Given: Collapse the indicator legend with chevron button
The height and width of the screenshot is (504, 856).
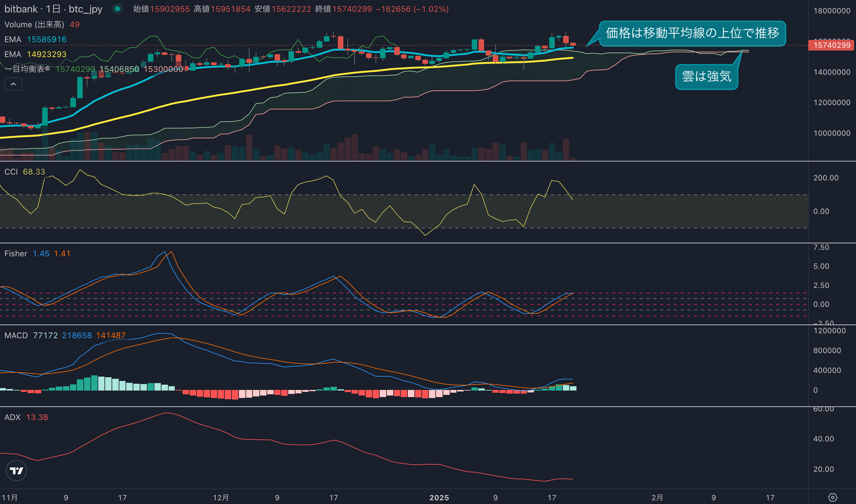Looking at the screenshot, I should click(x=13, y=84).
